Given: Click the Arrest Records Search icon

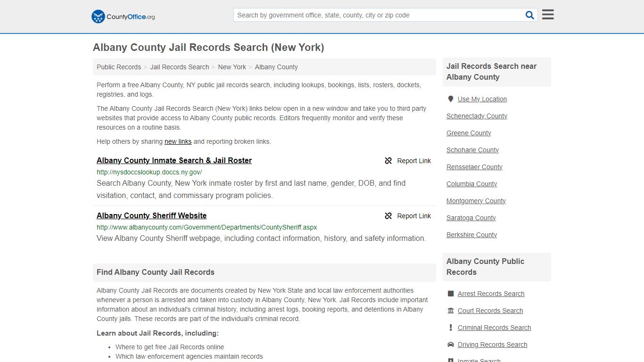Looking at the screenshot, I should [x=451, y=294].
